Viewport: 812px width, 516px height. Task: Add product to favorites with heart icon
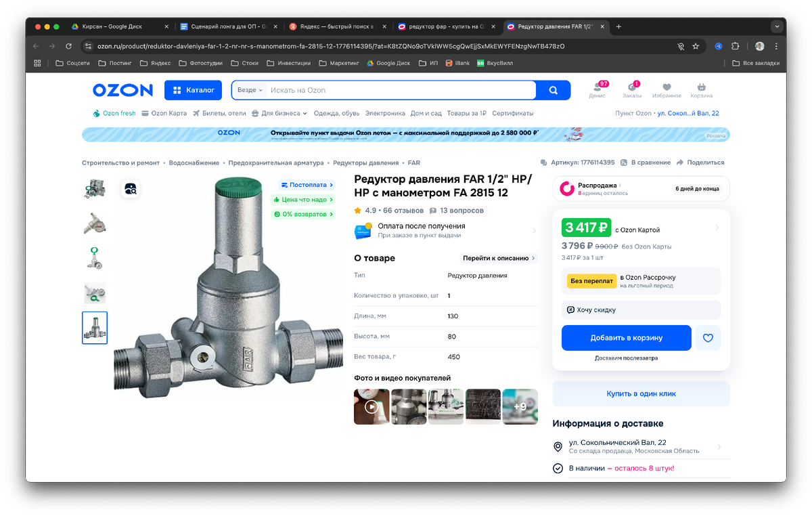pos(708,338)
